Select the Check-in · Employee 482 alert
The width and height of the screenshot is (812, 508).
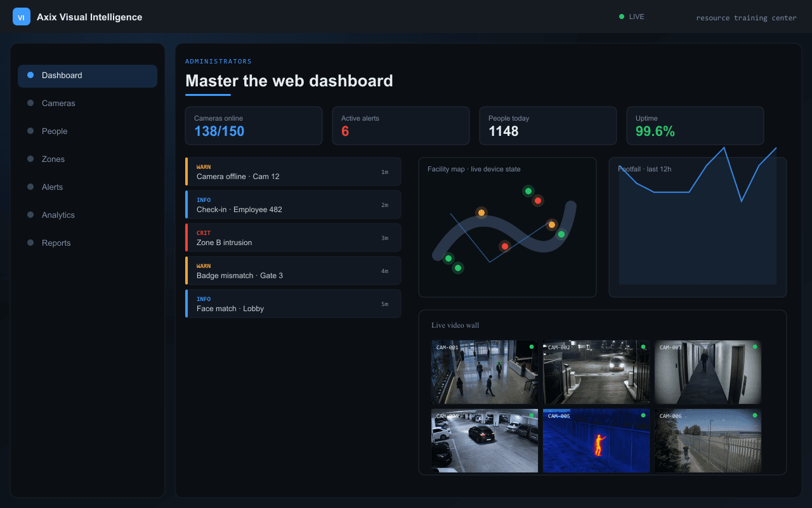293,204
